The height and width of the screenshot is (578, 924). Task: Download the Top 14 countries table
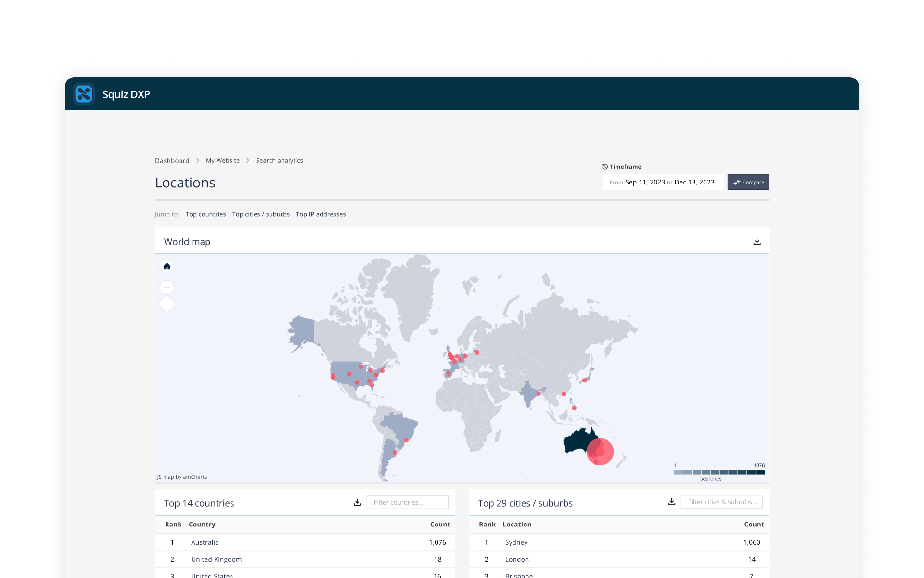coord(358,502)
